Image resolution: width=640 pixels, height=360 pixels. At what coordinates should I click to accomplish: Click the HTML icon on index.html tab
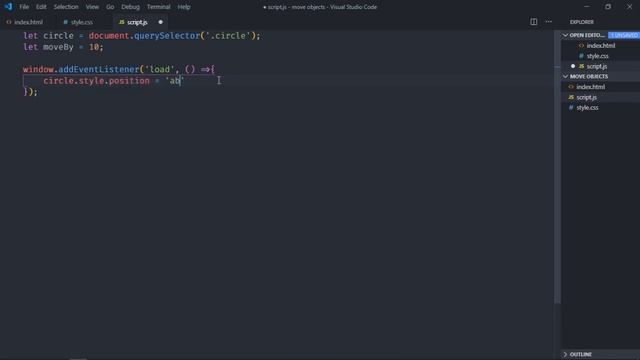pos(9,22)
